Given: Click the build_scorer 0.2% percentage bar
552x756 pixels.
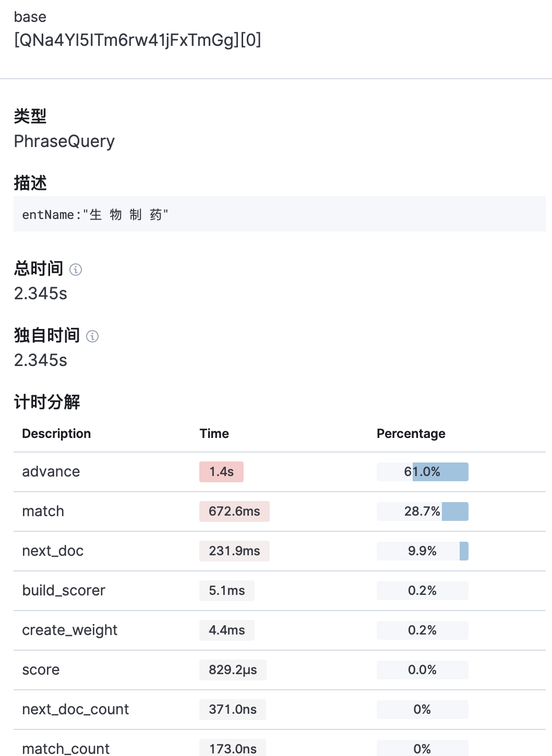Looking at the screenshot, I should coord(422,591).
